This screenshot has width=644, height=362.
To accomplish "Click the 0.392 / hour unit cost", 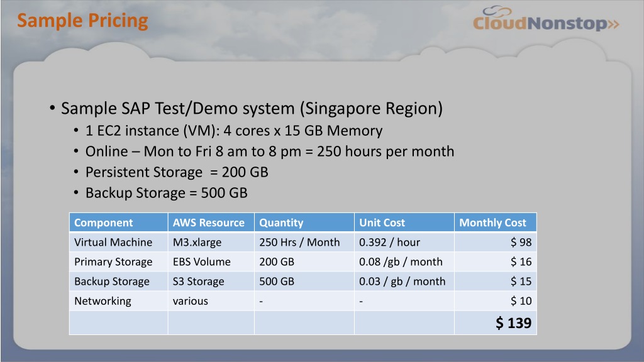I will click(389, 242).
